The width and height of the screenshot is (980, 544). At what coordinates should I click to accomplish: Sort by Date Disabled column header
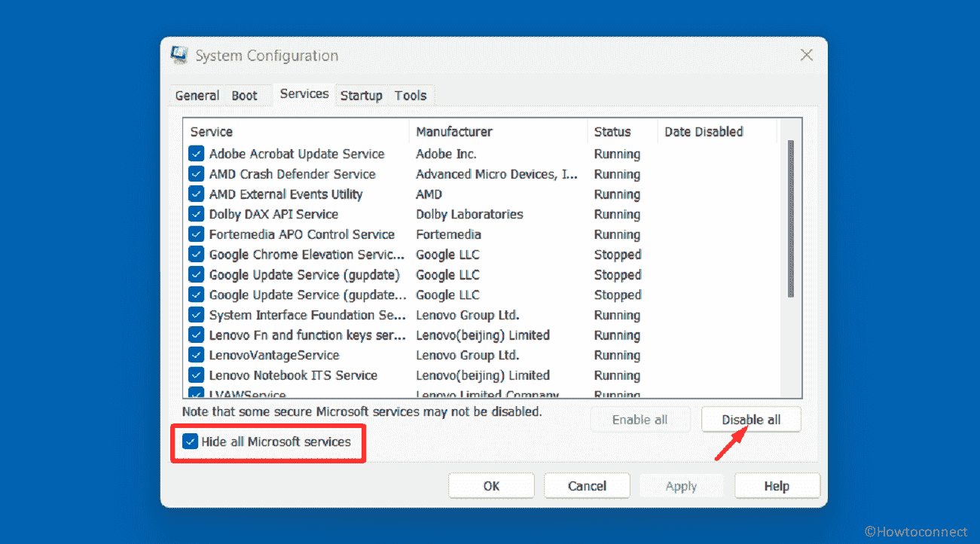(717, 132)
